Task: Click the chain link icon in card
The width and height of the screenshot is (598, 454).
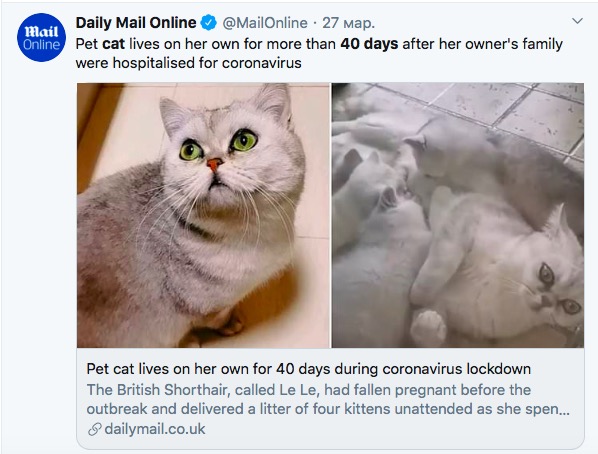Action: (x=94, y=429)
